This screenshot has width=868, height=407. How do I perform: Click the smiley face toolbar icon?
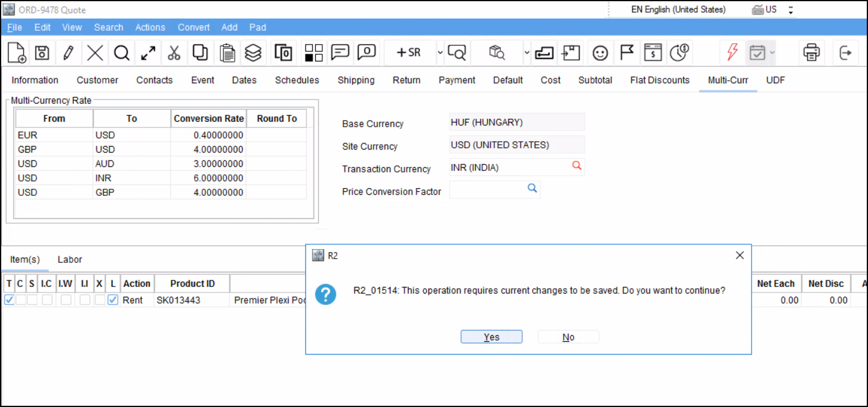coord(599,53)
